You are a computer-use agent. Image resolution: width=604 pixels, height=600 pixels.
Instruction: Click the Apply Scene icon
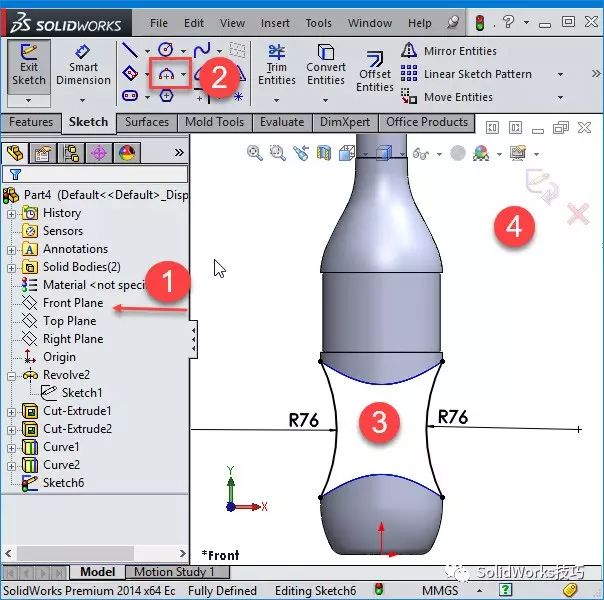(x=482, y=153)
